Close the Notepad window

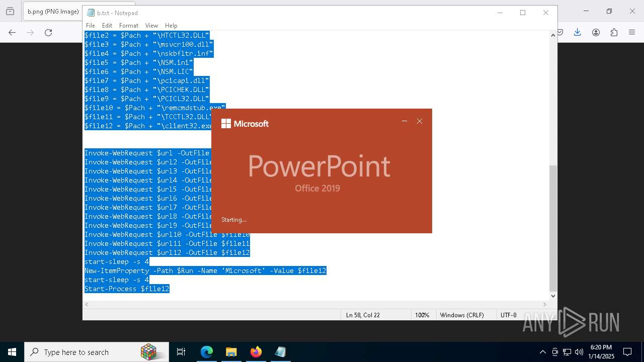point(546,13)
